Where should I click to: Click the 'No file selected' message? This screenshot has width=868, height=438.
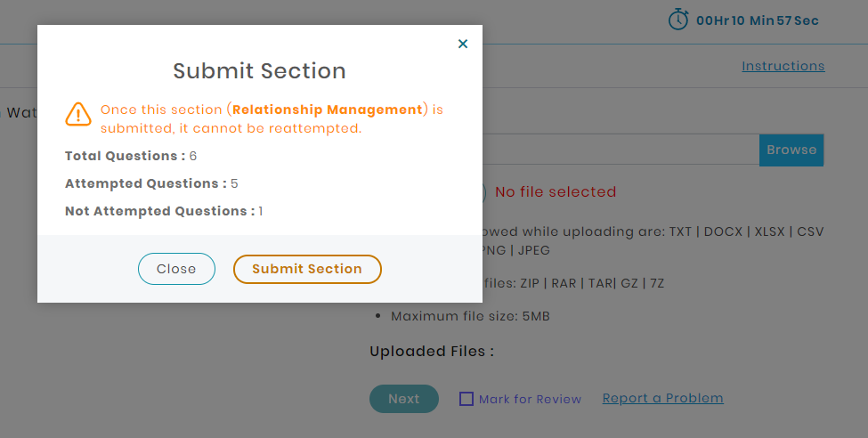tap(556, 191)
